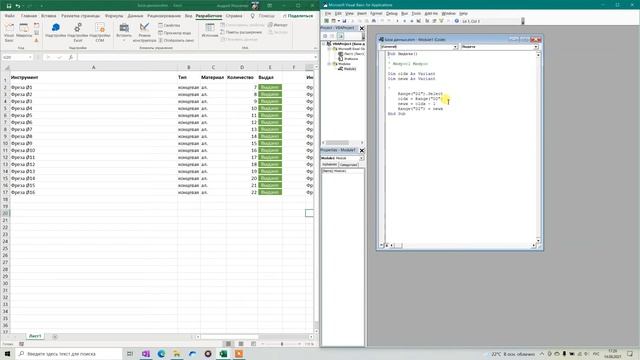Image resolution: width=640 pixels, height=360 pixels.
Task: Click the Пакеты расширения button
Action: [241, 32]
